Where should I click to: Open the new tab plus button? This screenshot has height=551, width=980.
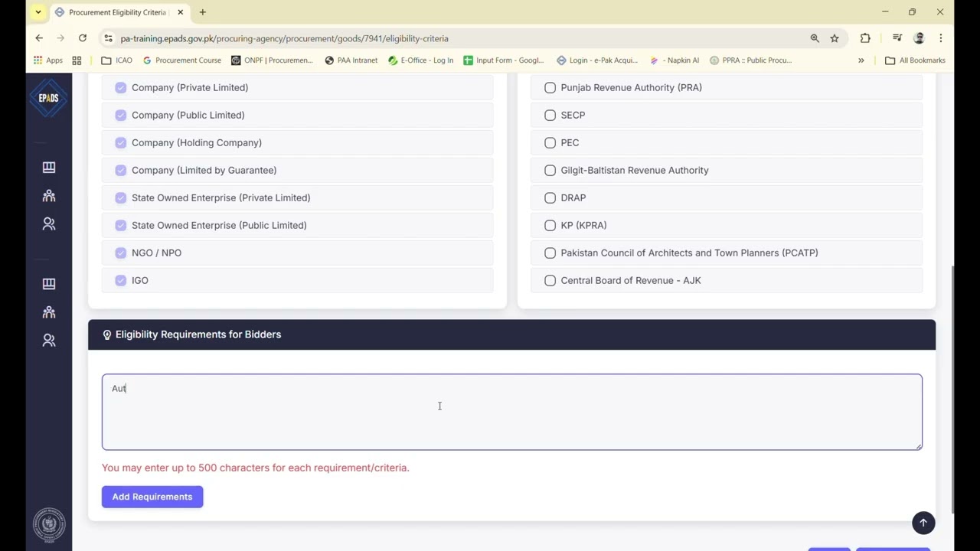203,12
